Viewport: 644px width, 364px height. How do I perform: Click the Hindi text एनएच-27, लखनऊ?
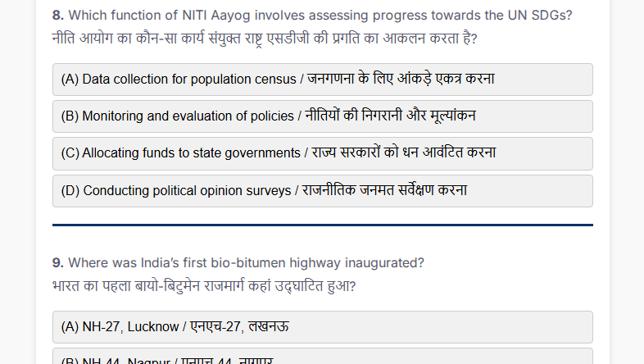(239, 326)
